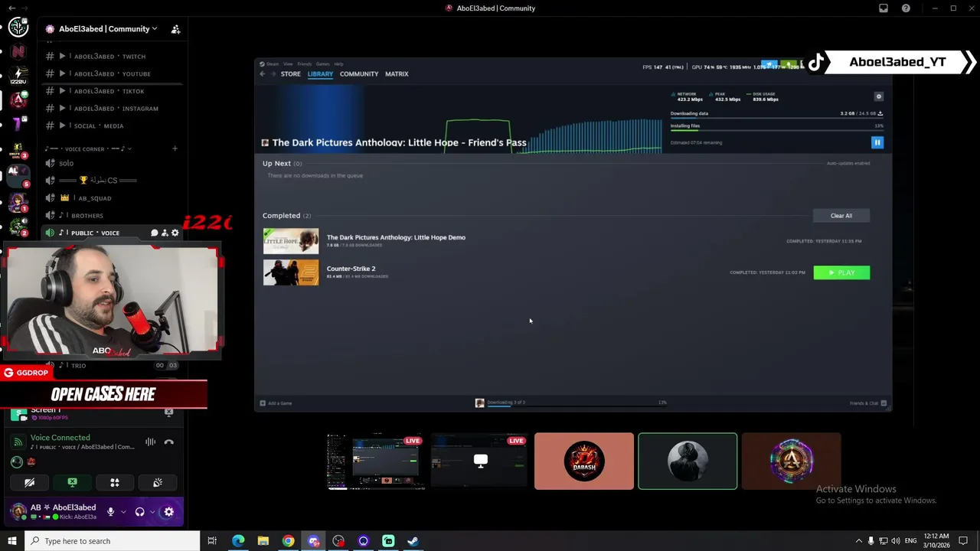The height and width of the screenshot is (551, 980).
Task: Open Steam app from Windows taskbar
Action: point(413,541)
